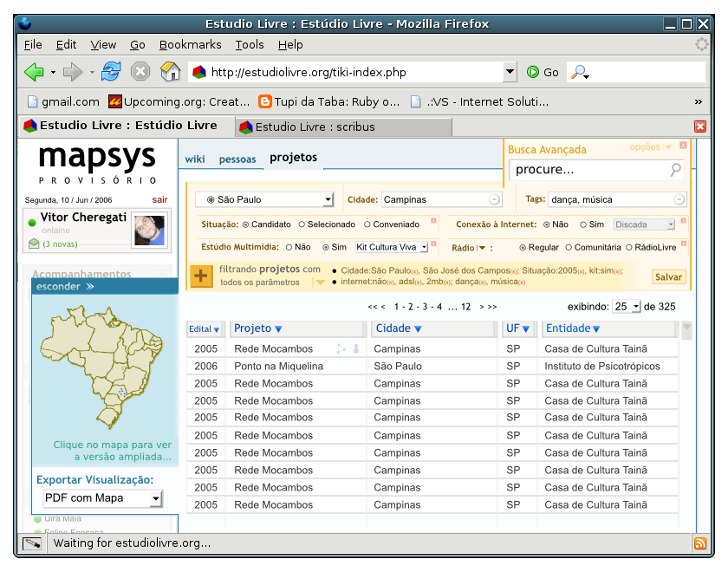Click the Forward arrow button
728x572 pixels.
pos(73,72)
